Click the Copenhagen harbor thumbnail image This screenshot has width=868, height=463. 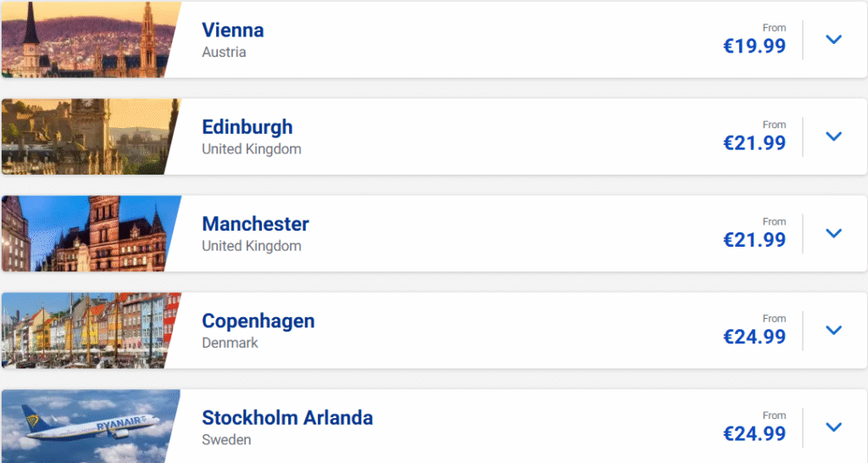85,330
